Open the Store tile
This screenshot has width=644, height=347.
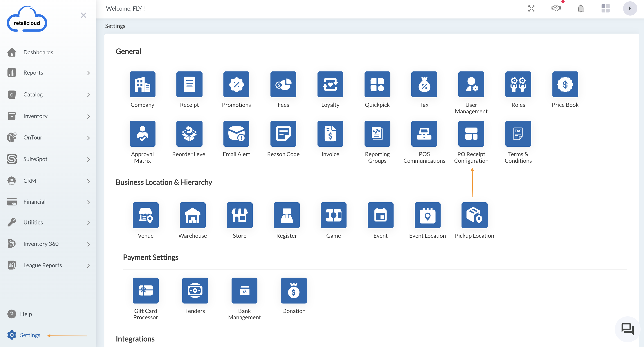click(x=239, y=215)
